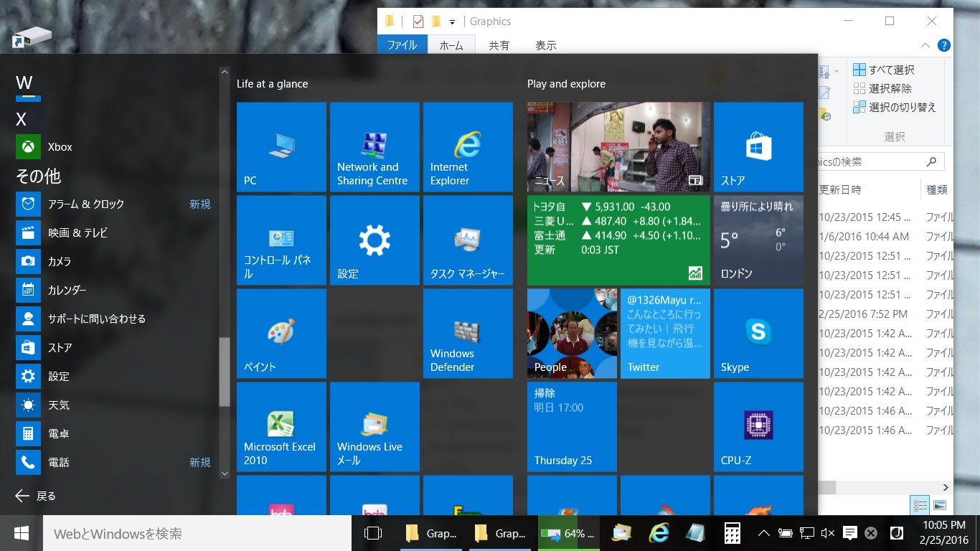The width and height of the screenshot is (980, 551).
Task: Open the stock quotes live tile
Action: 618,240
